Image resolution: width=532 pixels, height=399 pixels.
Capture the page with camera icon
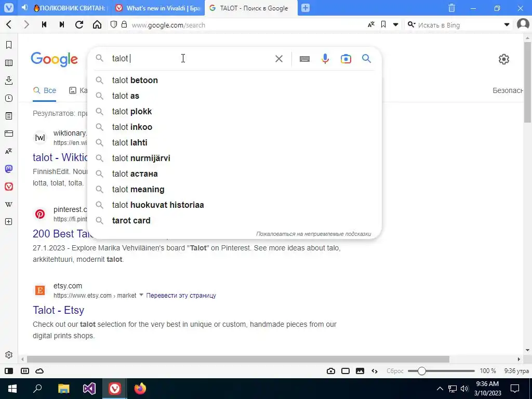[x=331, y=371]
